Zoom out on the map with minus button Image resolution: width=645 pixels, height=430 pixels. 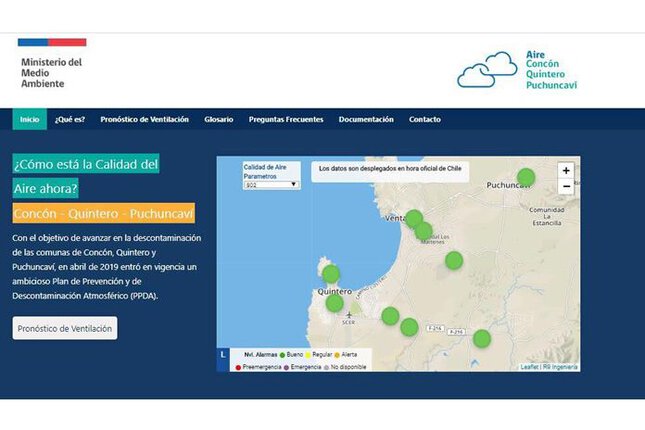pos(566,186)
